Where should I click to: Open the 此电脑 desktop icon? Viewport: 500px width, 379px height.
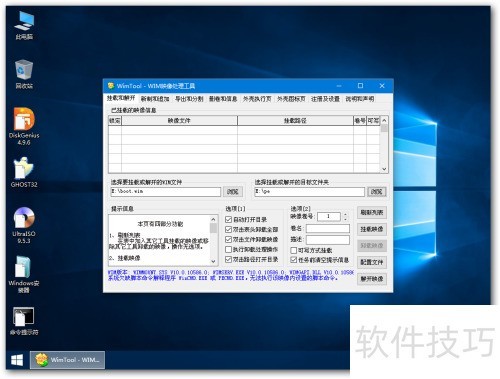click(24, 25)
